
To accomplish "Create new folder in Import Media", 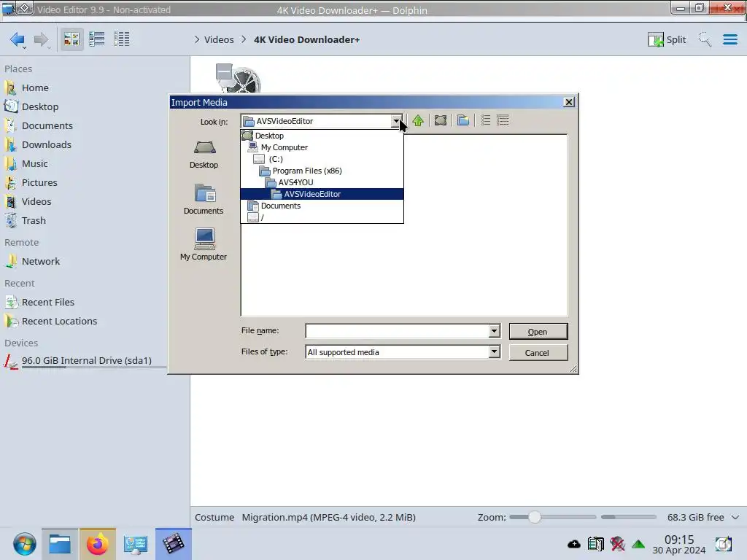I will click(x=463, y=120).
